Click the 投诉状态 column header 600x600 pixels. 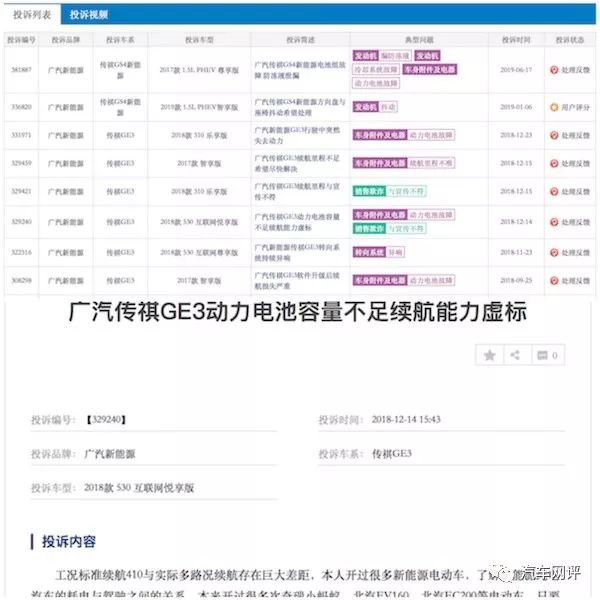click(x=570, y=40)
